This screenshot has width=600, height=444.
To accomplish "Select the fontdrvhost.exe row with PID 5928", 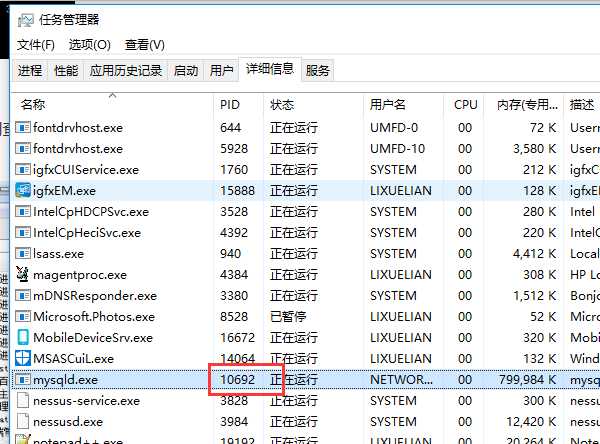I will point(306,149).
